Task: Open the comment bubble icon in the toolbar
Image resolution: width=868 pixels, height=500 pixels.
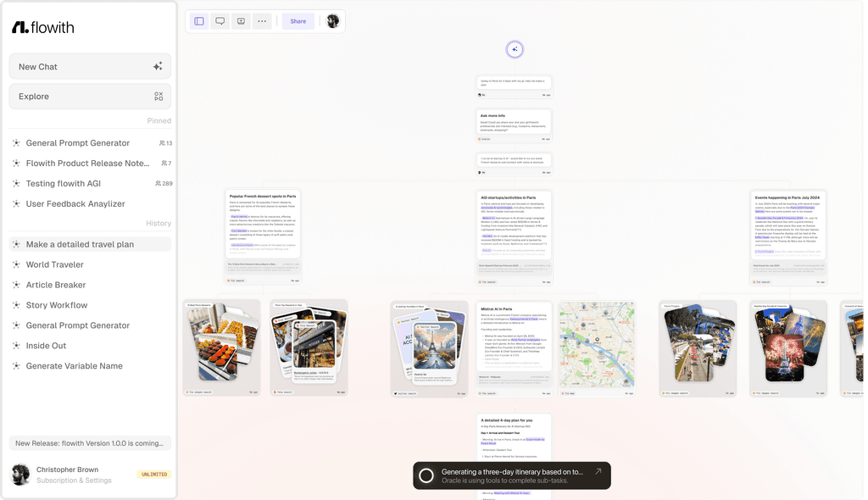Action: click(220, 20)
